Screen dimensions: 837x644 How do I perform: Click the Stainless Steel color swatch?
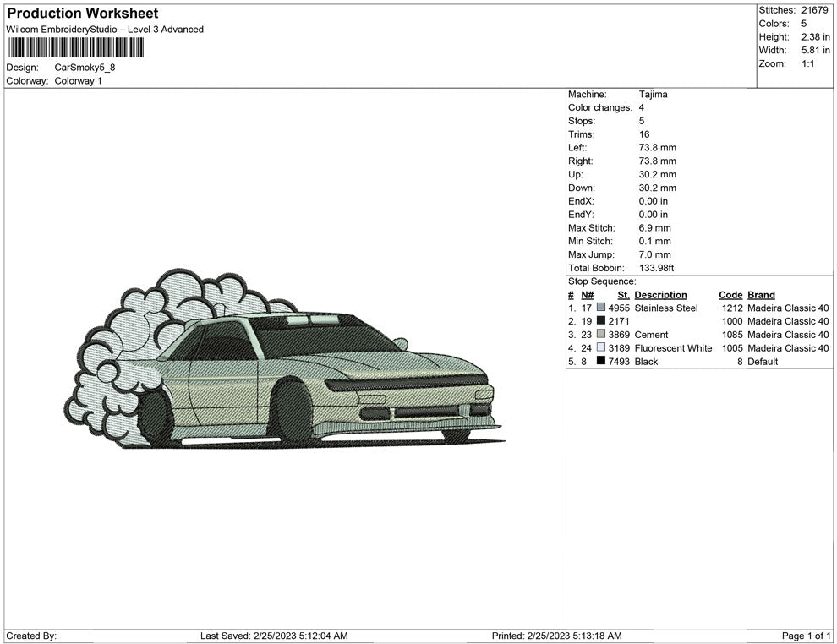pos(601,308)
